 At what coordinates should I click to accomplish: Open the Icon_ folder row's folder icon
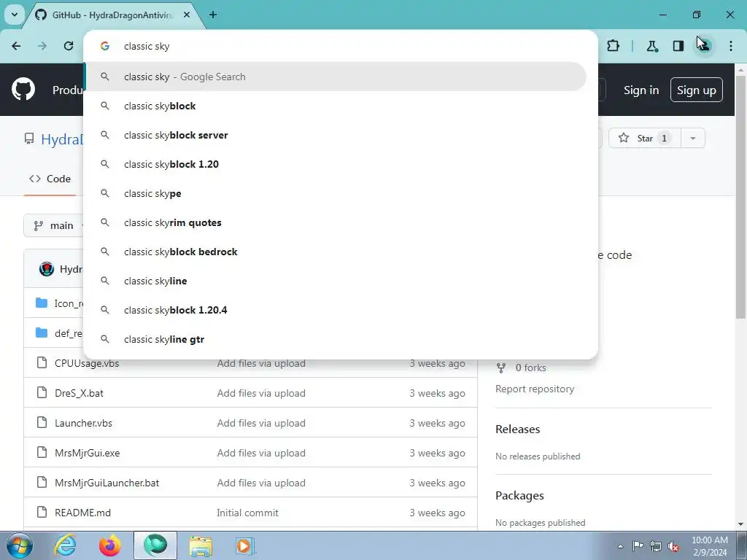(42, 303)
